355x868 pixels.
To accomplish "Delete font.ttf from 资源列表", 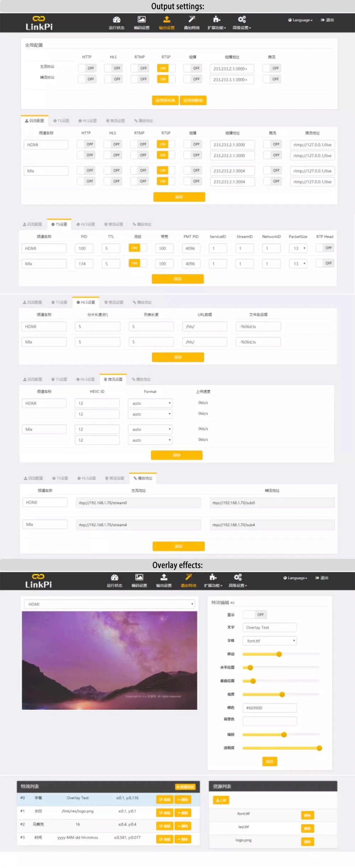I will click(307, 815).
